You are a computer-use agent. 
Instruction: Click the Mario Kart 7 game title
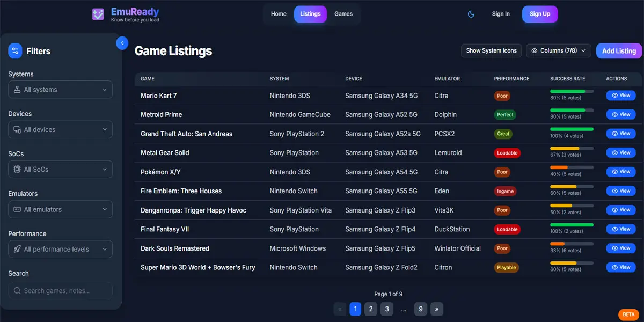[x=159, y=96]
